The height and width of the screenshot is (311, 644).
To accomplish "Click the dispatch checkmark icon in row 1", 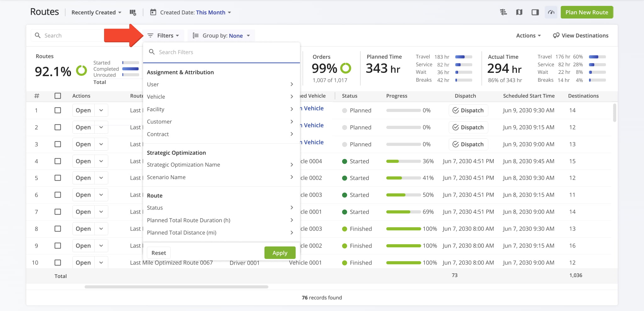I will coord(455,110).
